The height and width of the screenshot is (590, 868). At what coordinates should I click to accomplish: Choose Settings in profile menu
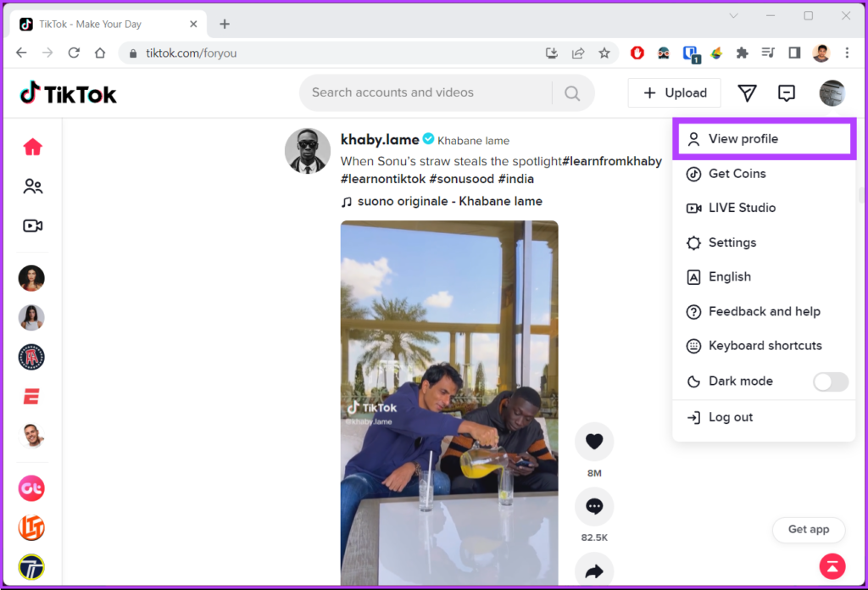tap(732, 242)
